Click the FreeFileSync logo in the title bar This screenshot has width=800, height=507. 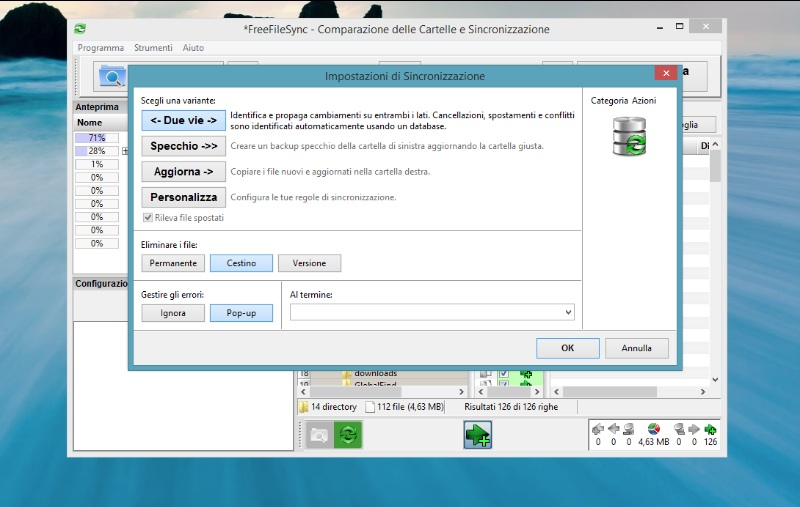pos(80,29)
